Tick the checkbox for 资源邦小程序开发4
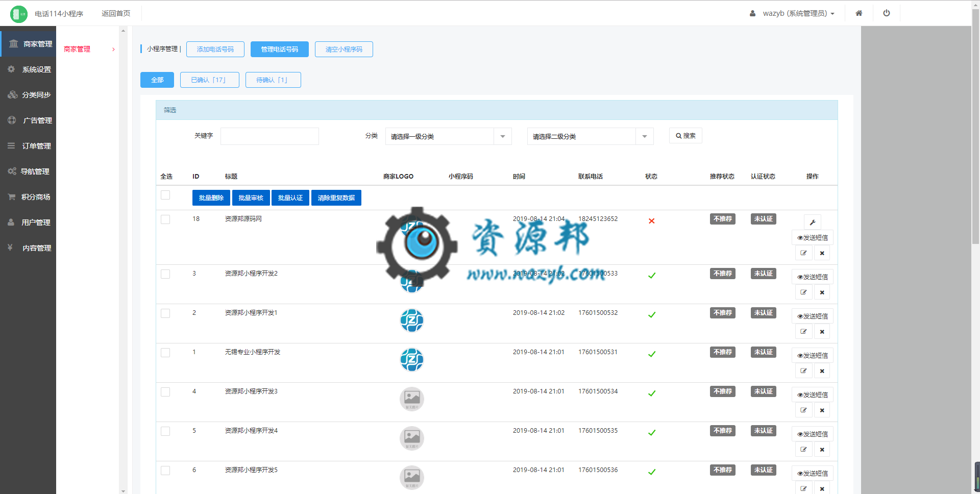 pos(165,431)
